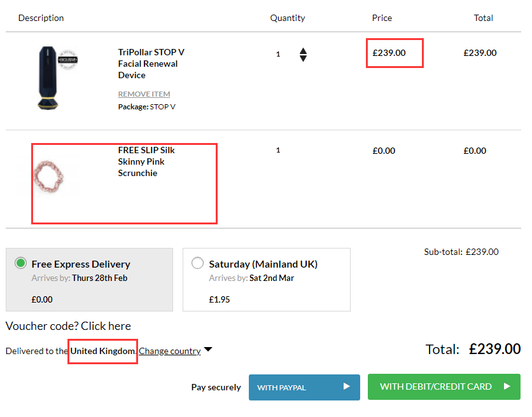Click United Kingdom country text
Image resolution: width=532 pixels, height=417 pixels.
(x=102, y=351)
